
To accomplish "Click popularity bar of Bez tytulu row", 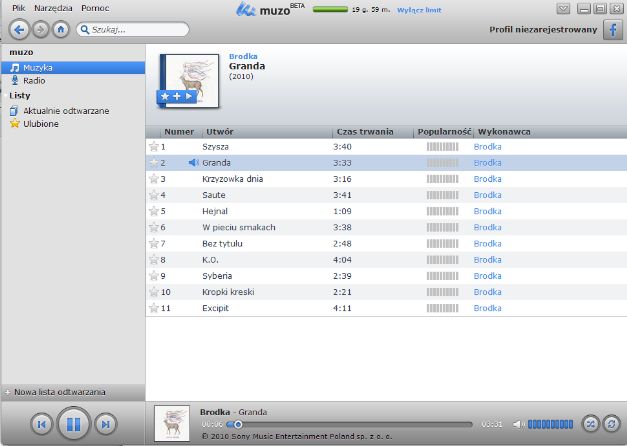I will point(442,244).
